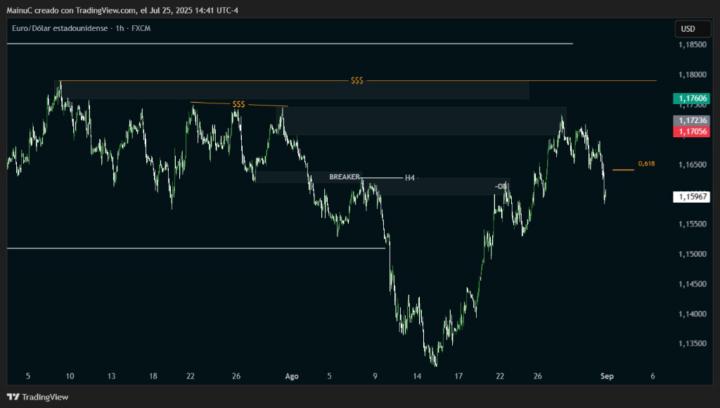Click the upper long $$$ liquidity label

tap(357, 81)
